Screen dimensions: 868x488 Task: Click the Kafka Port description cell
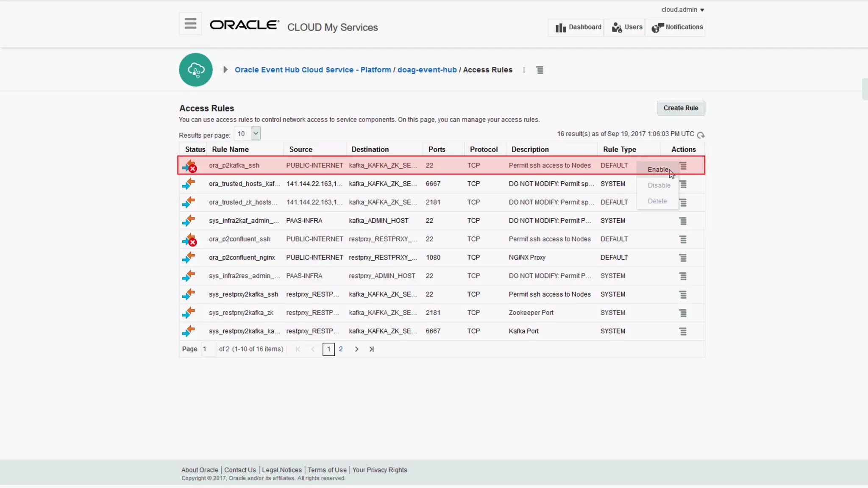[523, 331]
